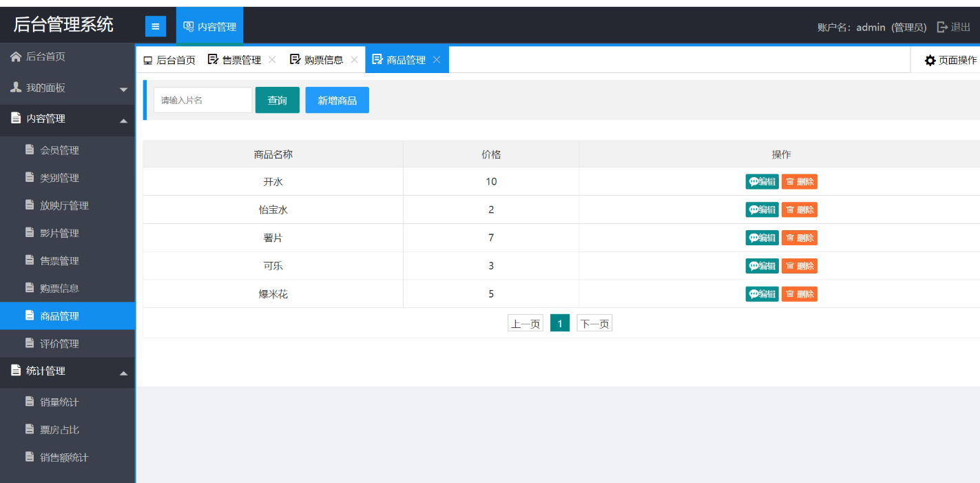Click the 商品名称 column header
980x483 pixels.
pos(273,154)
